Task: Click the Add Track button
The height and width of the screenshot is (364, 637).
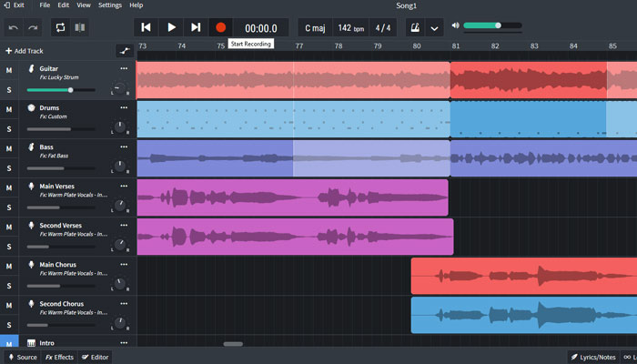Action: click(24, 51)
